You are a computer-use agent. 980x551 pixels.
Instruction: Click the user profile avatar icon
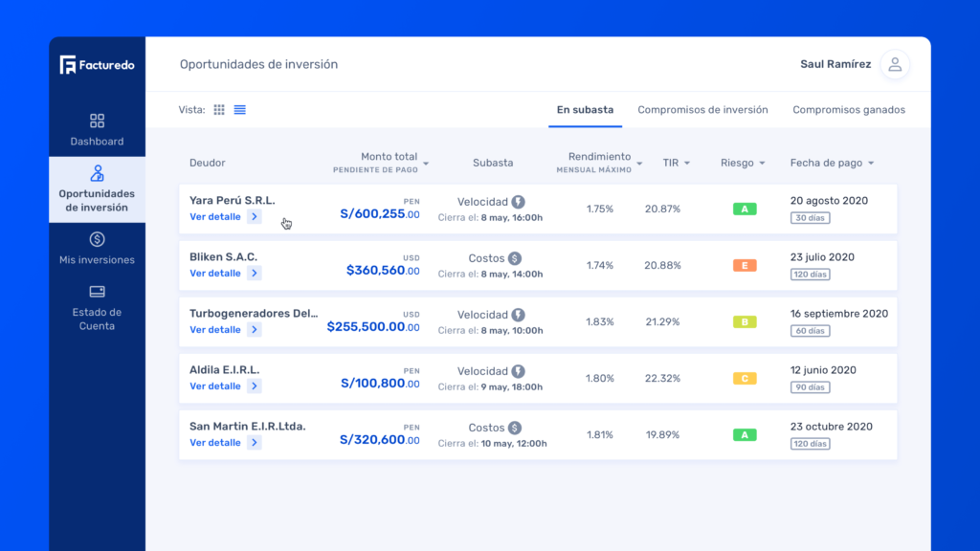pyautogui.click(x=895, y=64)
